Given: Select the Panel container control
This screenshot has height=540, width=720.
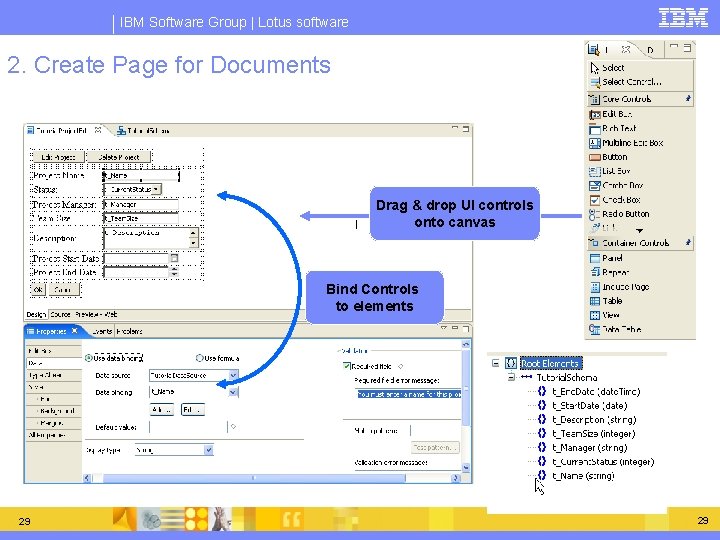Looking at the screenshot, I should (x=606, y=258).
